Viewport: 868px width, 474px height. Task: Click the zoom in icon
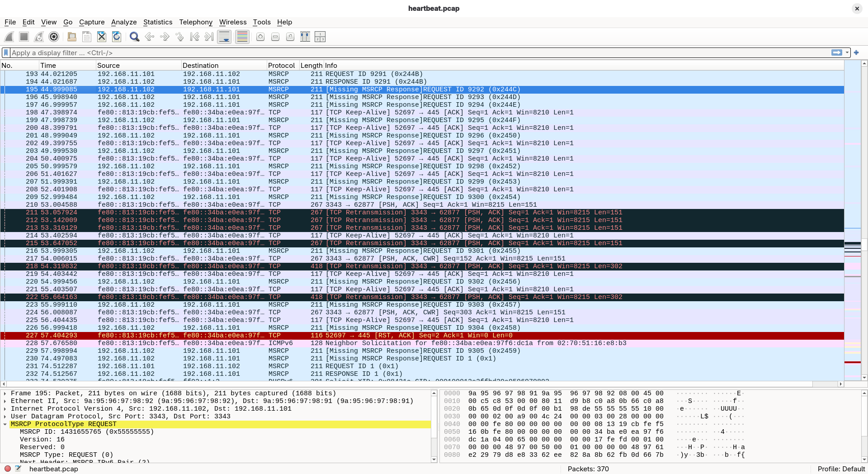pos(260,37)
